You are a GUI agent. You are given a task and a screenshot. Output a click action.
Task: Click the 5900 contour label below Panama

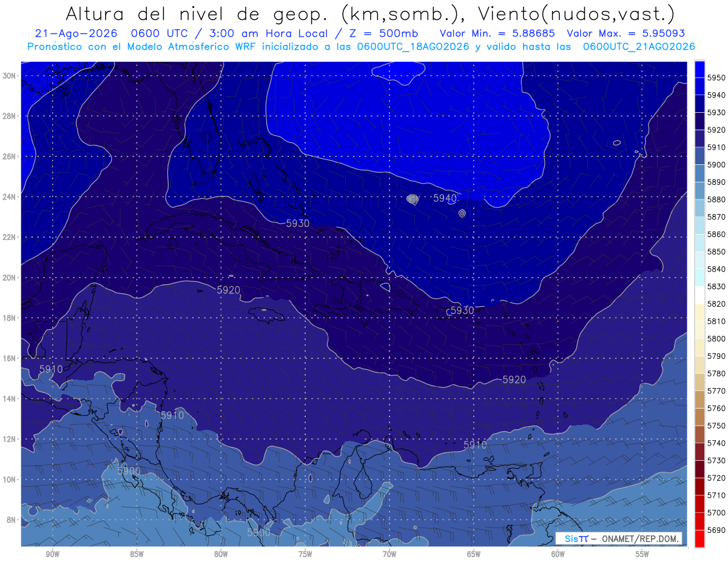(258, 532)
